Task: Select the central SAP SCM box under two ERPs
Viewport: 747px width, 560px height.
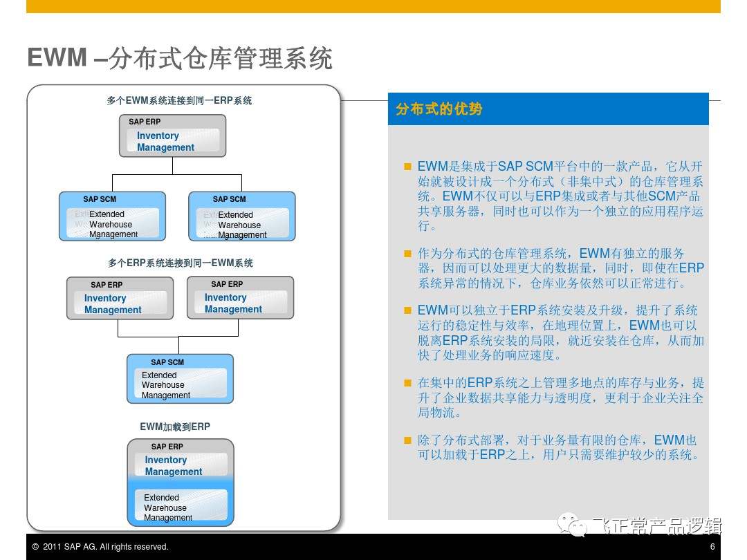Action: (180, 378)
